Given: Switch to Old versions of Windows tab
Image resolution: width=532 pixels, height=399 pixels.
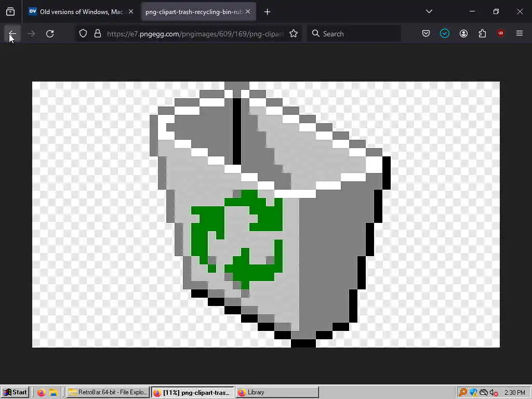Looking at the screenshot, I should (x=82, y=12).
